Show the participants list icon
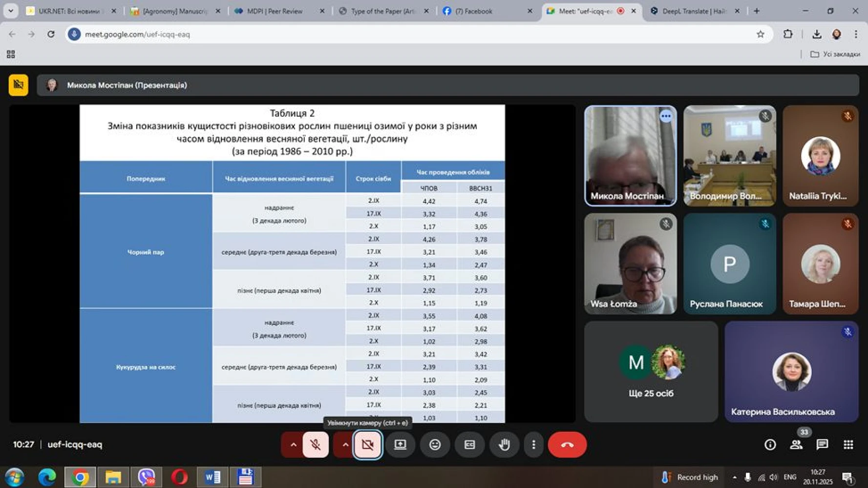 point(796,445)
